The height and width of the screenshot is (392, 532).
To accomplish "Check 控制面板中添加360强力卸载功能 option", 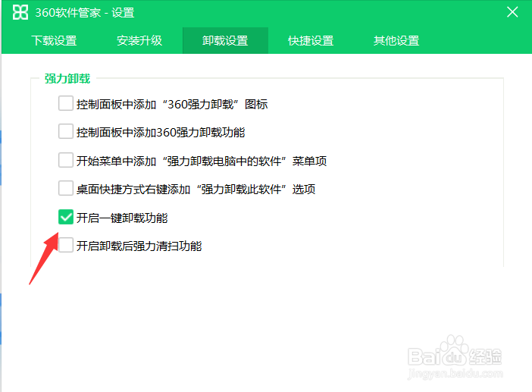I will [x=65, y=131].
